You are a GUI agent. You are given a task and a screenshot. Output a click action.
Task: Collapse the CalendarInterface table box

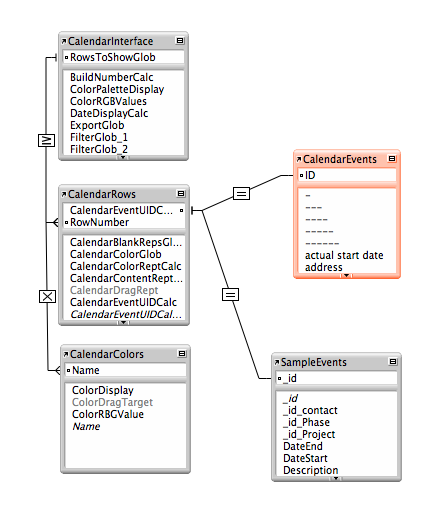click(180, 41)
